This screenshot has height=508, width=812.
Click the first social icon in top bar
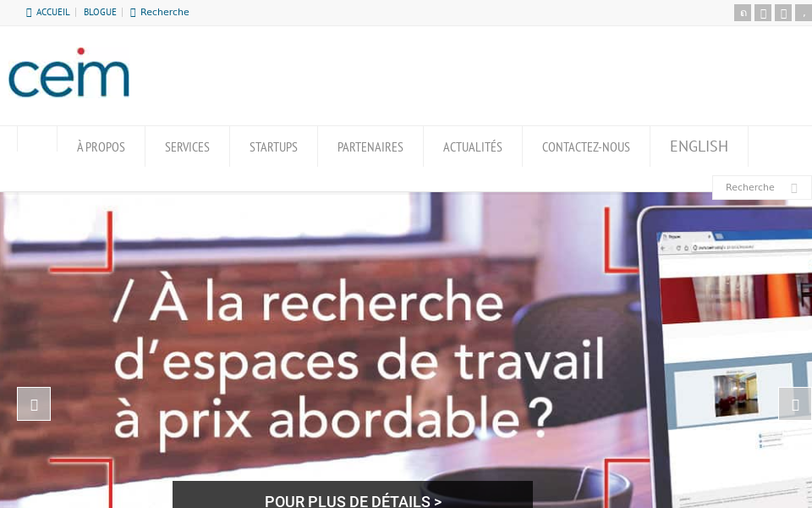(742, 13)
